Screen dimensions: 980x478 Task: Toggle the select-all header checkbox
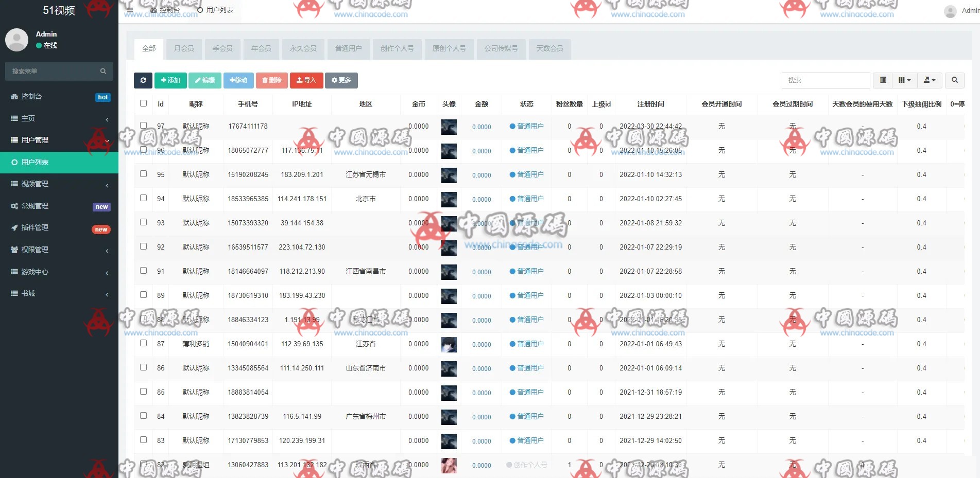coord(144,103)
